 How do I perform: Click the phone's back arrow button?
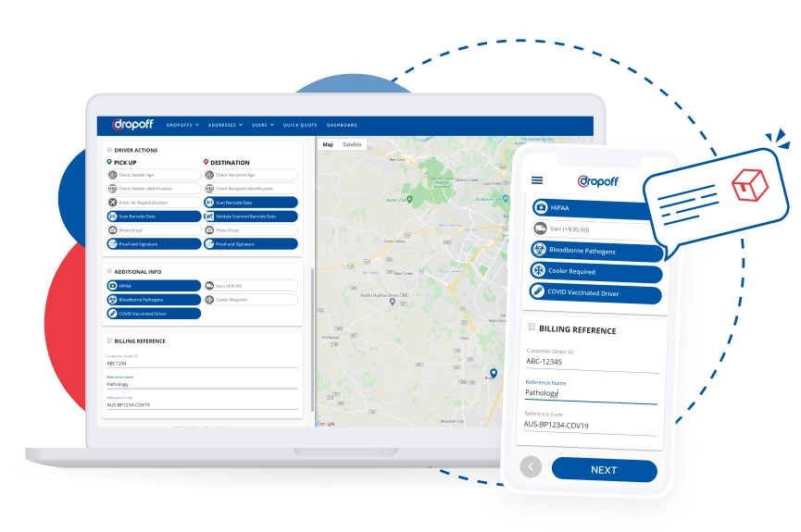(531, 466)
